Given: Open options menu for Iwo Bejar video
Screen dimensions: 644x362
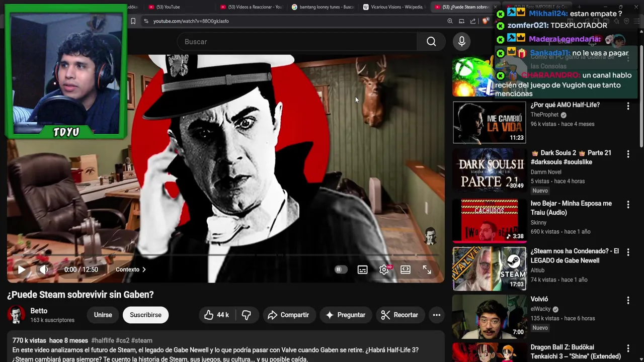Looking at the screenshot, I should tap(628, 205).
